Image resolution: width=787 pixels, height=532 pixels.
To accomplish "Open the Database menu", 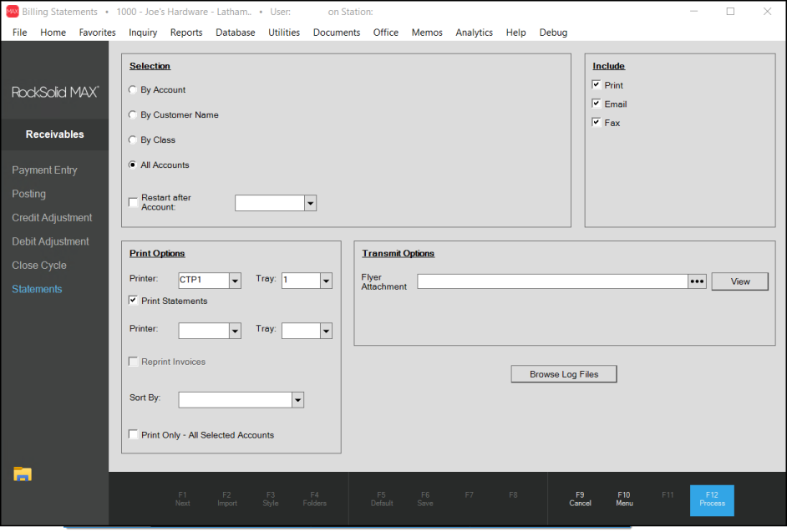I will (x=236, y=33).
